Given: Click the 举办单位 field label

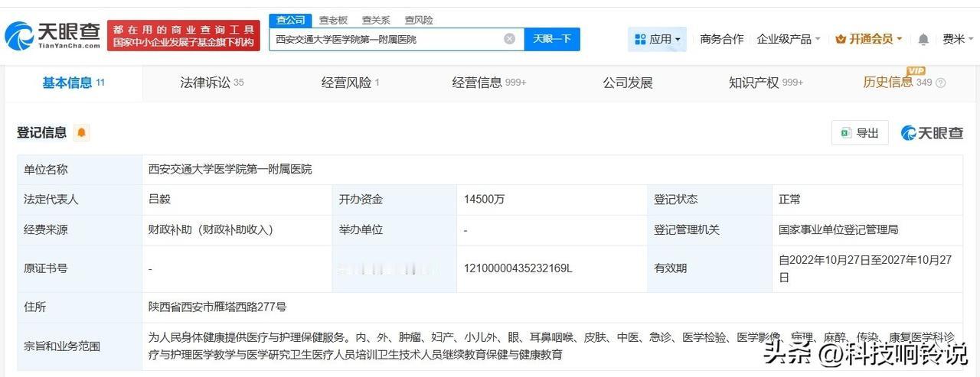Looking at the screenshot, I should (x=361, y=229).
